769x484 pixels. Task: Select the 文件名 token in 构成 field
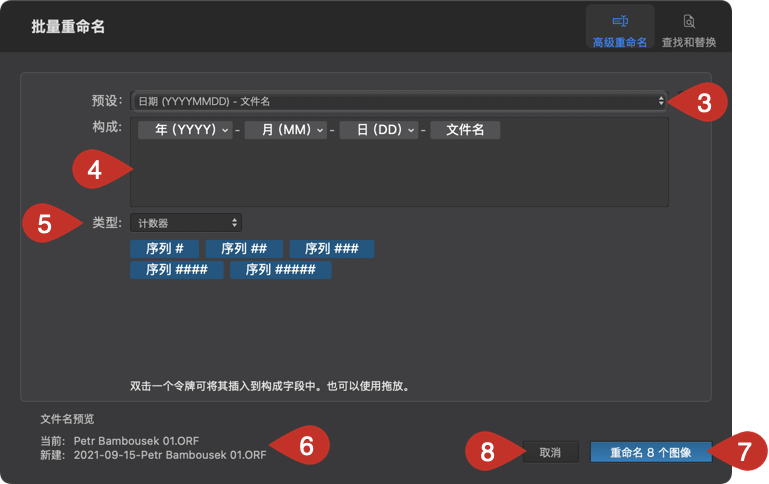coord(465,130)
